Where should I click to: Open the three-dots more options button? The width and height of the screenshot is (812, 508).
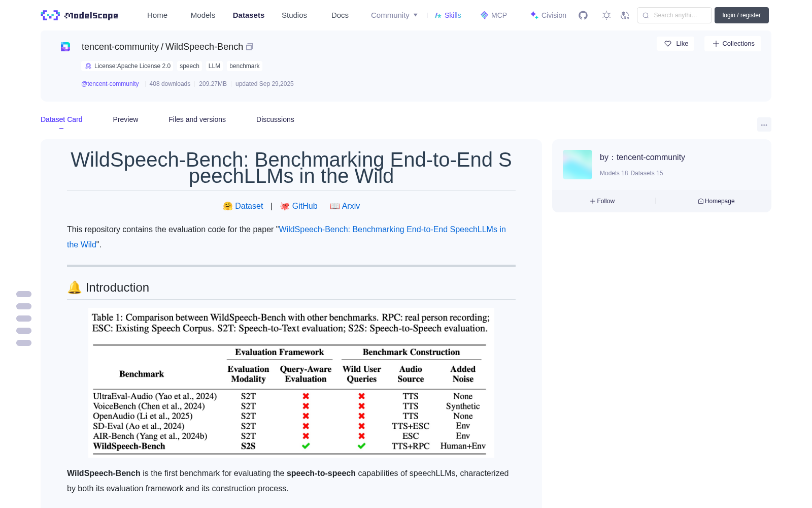pos(764,124)
